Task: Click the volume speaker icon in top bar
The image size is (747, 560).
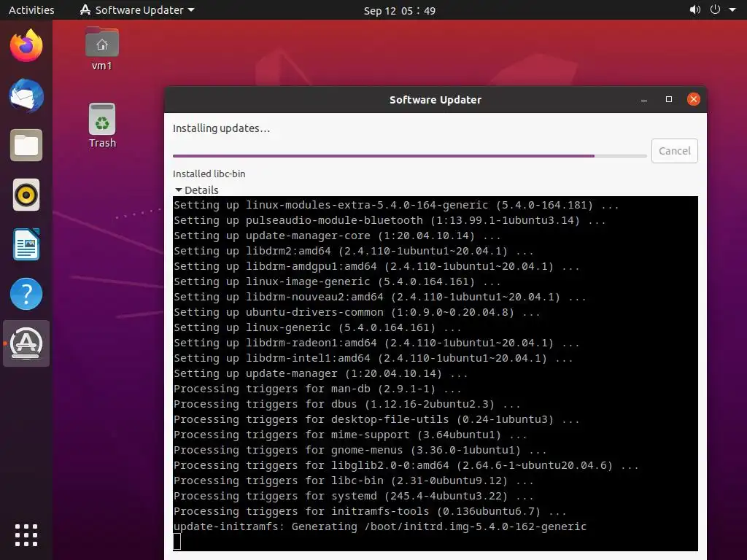Action: (x=695, y=9)
